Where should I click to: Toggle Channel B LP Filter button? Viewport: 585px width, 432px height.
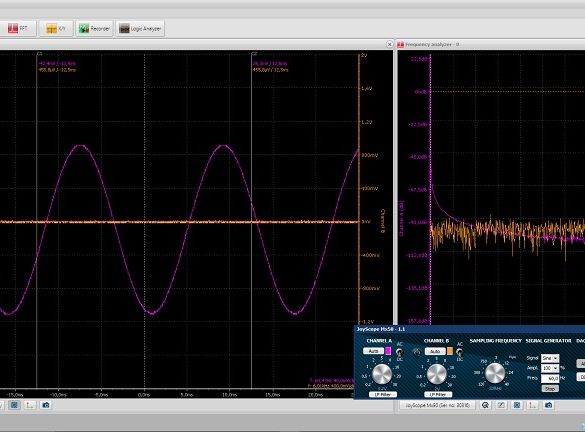(x=438, y=394)
